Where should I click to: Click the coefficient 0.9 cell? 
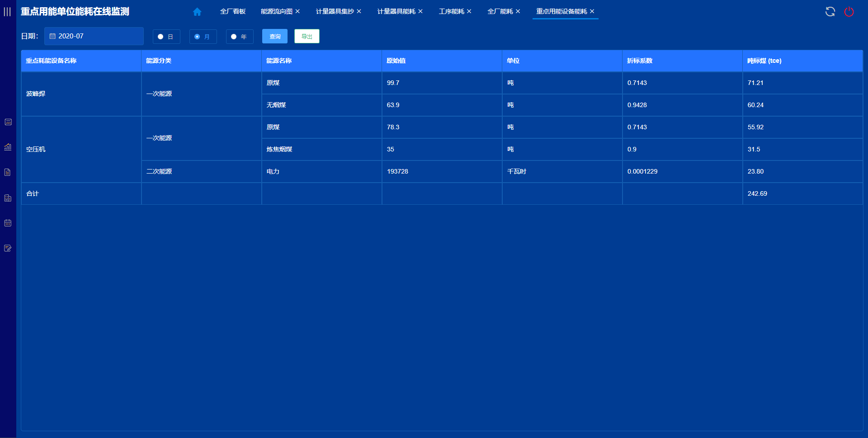[683, 149]
